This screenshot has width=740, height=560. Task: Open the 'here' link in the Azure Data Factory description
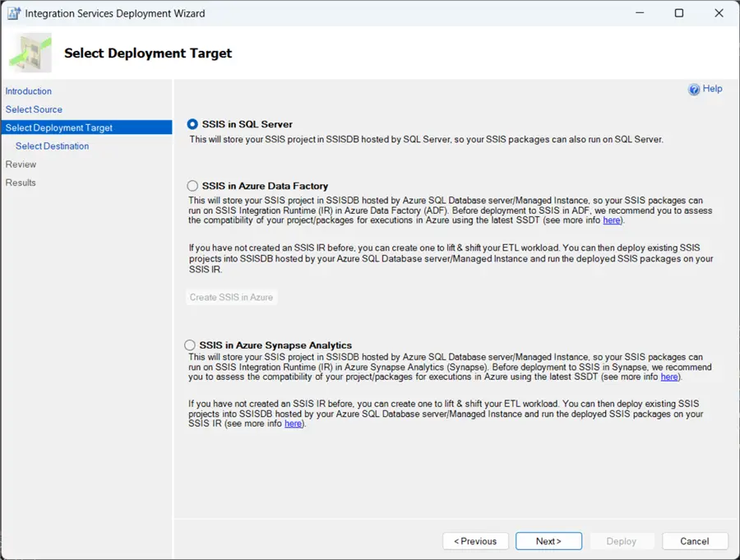coord(612,220)
